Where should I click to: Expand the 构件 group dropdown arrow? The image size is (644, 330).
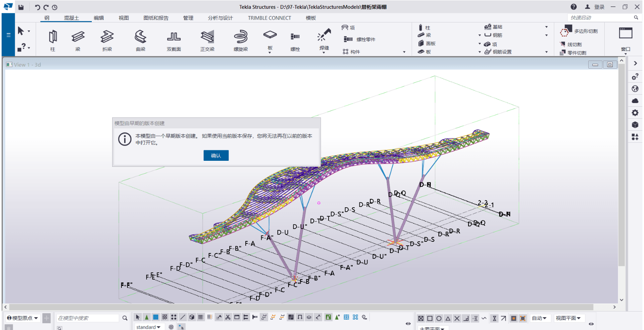point(404,52)
